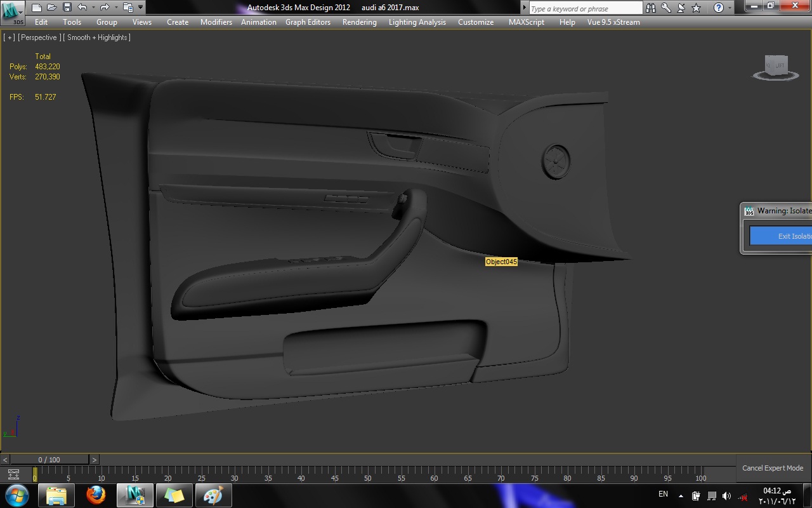Expand the Quick Access Toolbar customize arrow
Screen dimensions: 812x508
point(140,8)
